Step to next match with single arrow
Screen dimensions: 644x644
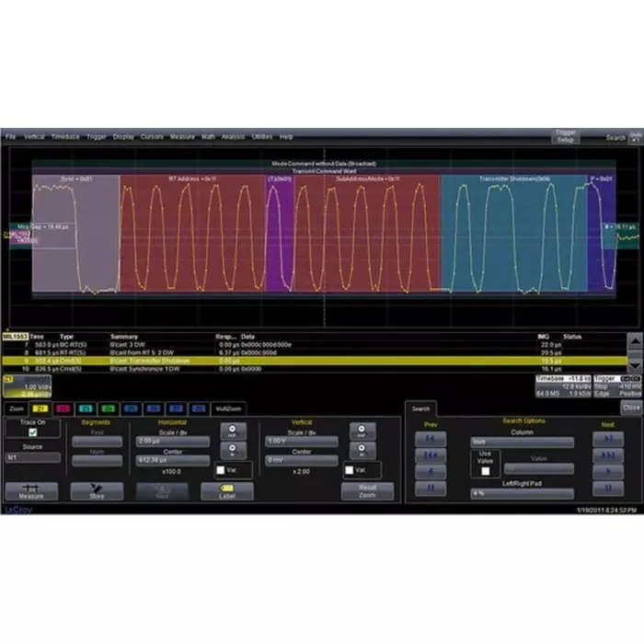tap(608, 471)
